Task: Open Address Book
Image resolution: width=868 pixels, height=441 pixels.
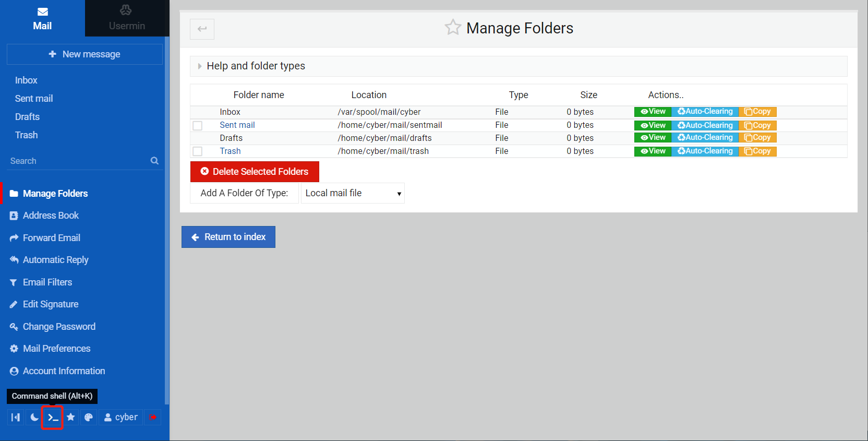Action: 51,216
